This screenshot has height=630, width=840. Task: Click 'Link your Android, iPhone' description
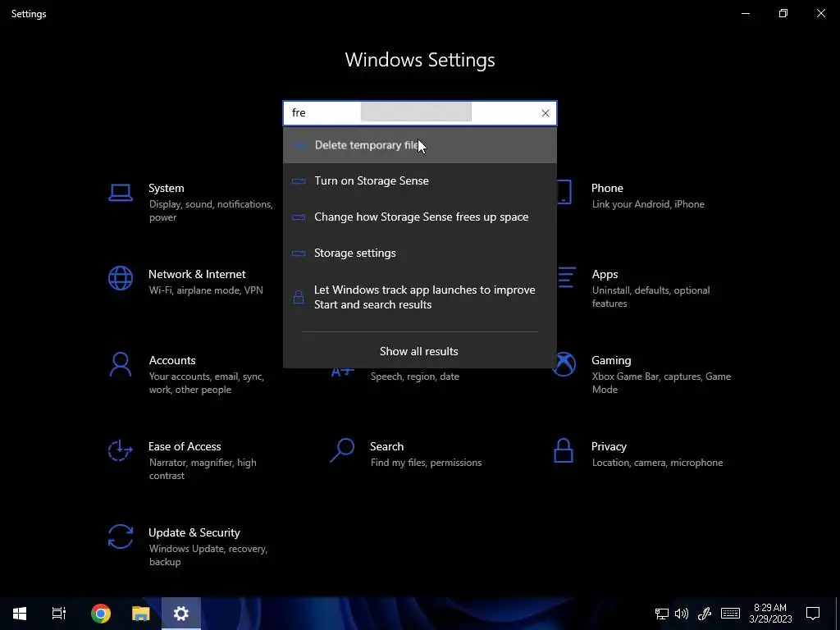click(648, 204)
